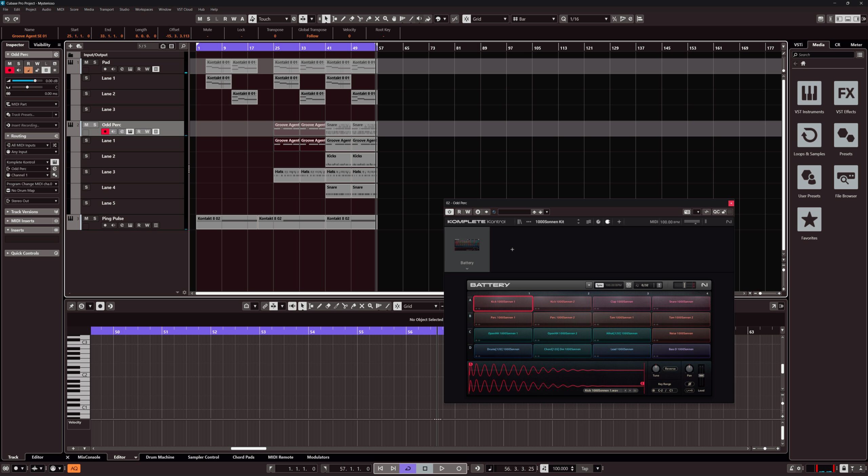
Task: Switch to the VSTi tab in the right zone
Action: click(798, 45)
